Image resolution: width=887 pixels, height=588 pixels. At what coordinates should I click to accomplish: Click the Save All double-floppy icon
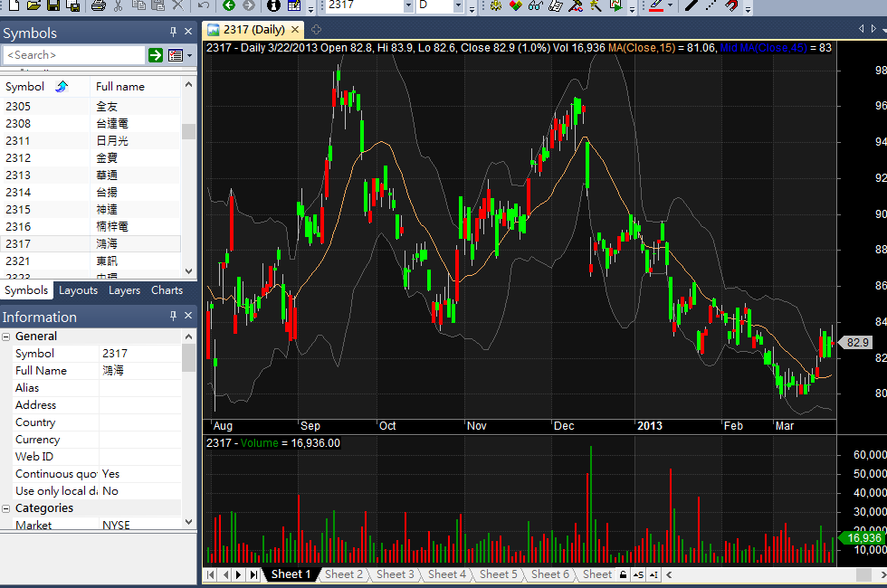click(x=73, y=5)
